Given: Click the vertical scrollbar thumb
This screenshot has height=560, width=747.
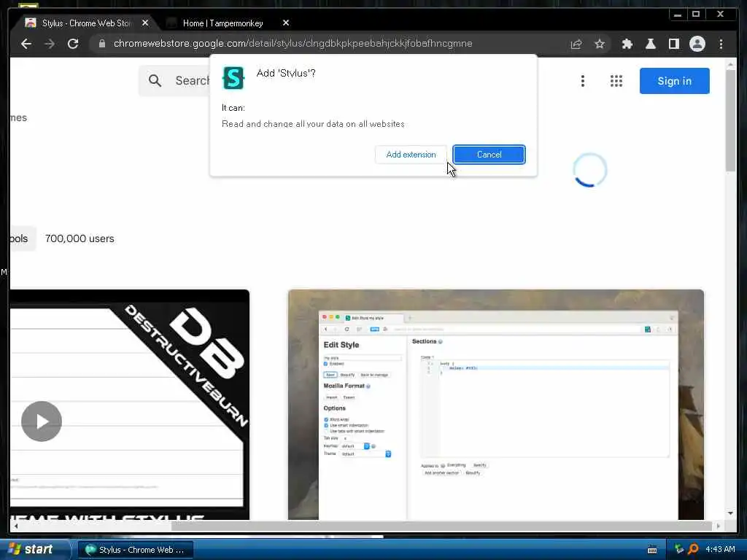Looking at the screenshot, I should click(x=731, y=120).
